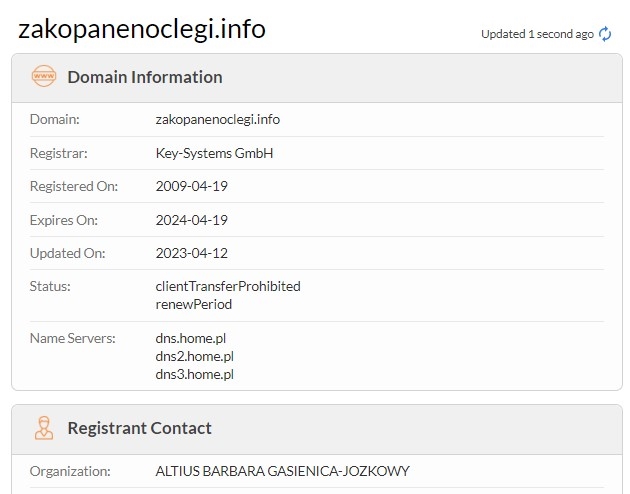Image resolution: width=630 pixels, height=494 pixels.
Task: Click the organization ALTIUS BARBARA GASIENICA-JOZKOWY
Action: (282, 471)
